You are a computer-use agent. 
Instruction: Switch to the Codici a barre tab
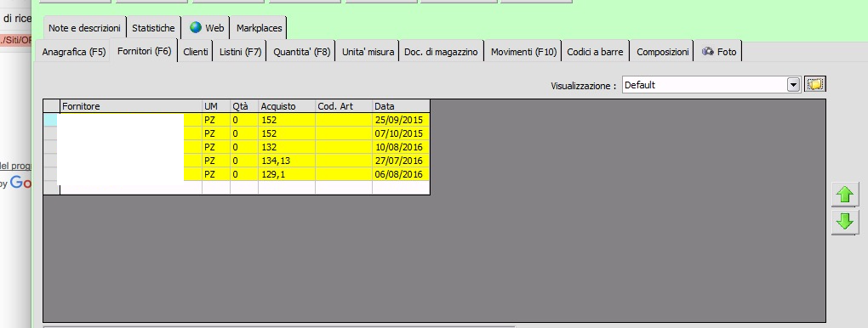(595, 52)
